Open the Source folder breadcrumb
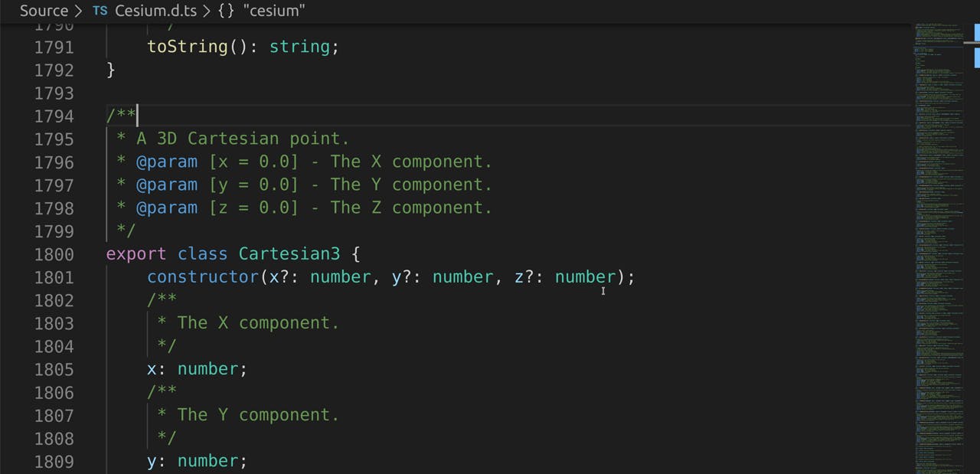 tap(44, 11)
